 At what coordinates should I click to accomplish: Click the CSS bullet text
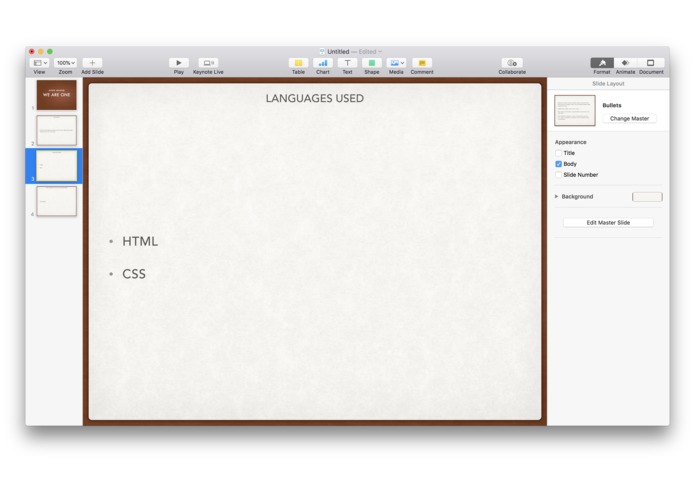pyautogui.click(x=134, y=274)
